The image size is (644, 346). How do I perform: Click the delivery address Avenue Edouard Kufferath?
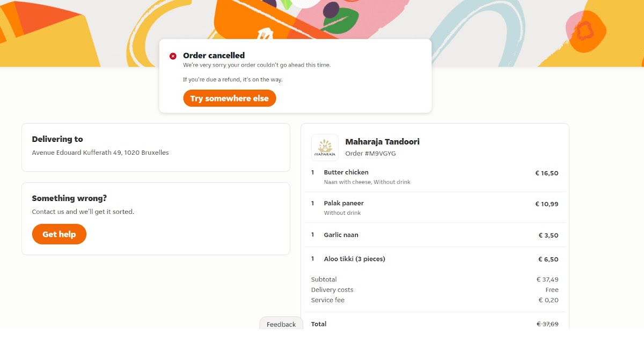pos(100,153)
